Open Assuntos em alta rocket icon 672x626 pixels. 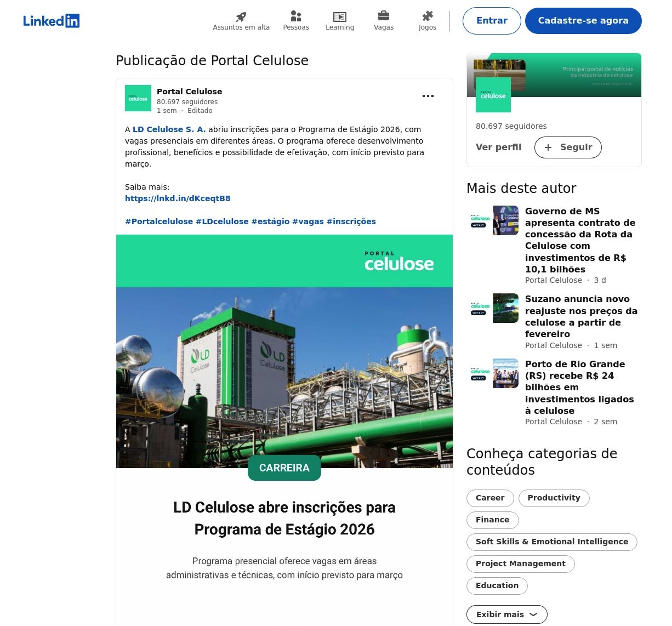tap(241, 16)
